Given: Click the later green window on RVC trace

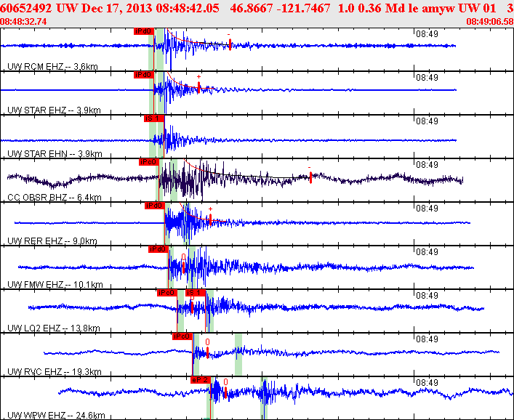Looking at the screenshot, I should coord(238,355).
